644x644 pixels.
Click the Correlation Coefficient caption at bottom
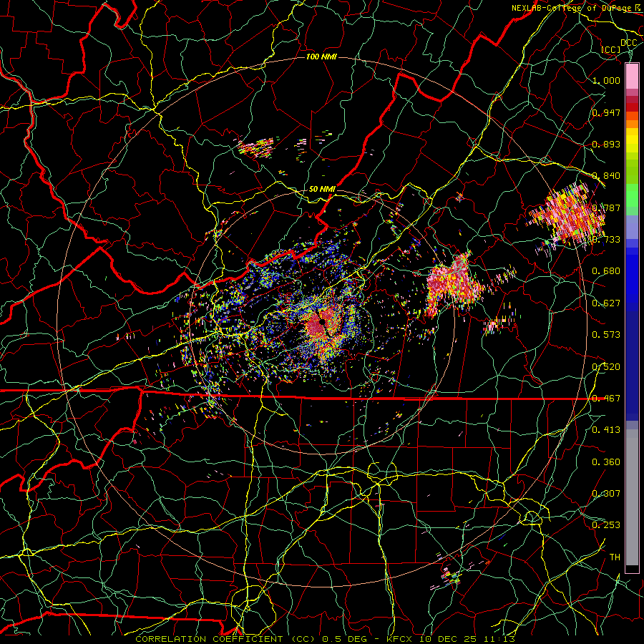tap(325, 639)
